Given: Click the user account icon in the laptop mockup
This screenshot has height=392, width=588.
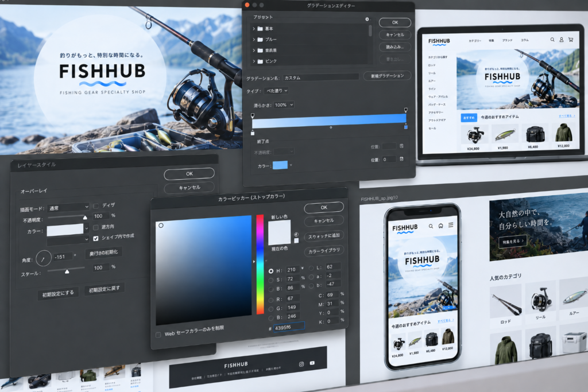Looking at the screenshot, I should coord(562,40).
